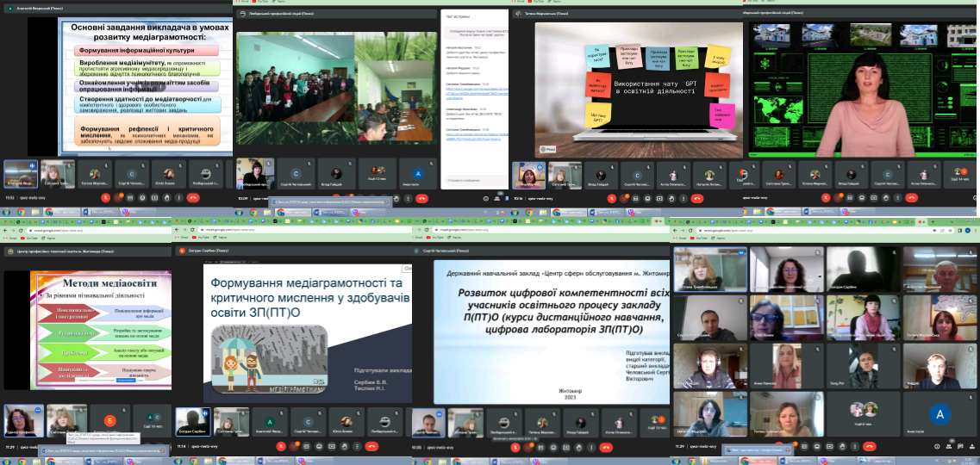Viewport: 980px width, 465px height.
Task: Turn on camera in Анатолій's presentation meeting
Action: coord(115,197)
